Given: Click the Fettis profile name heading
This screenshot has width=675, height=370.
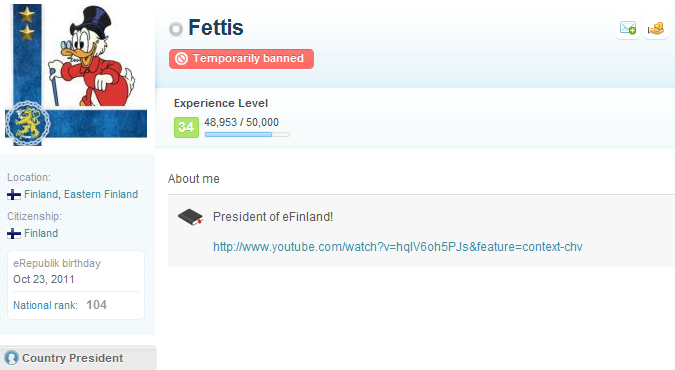Looking at the screenshot, I should pyautogui.click(x=216, y=28).
